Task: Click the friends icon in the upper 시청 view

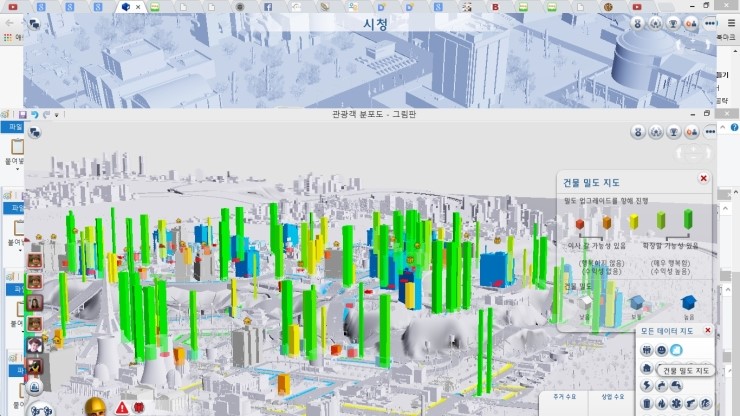Action: [x=691, y=23]
